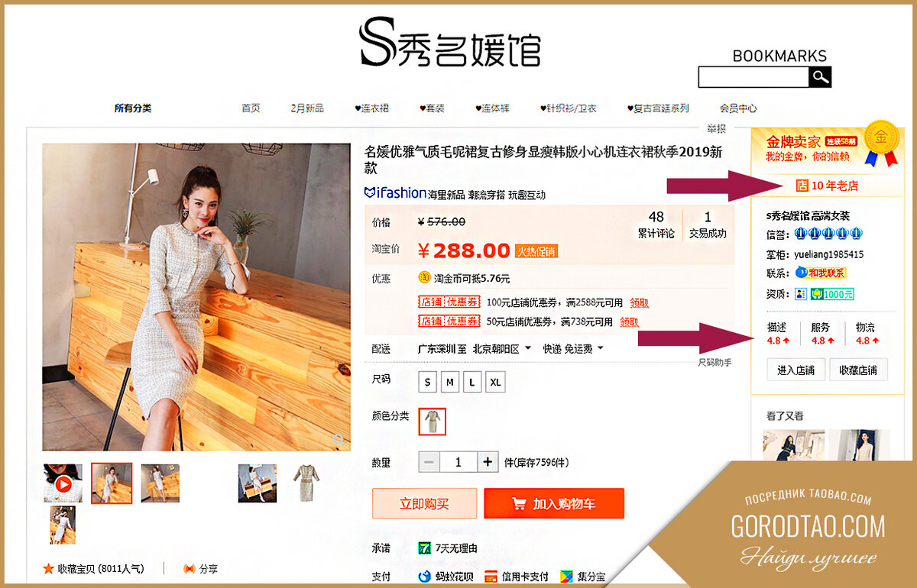
Task: Select the thumbnail in the second row
Action: 63,525
